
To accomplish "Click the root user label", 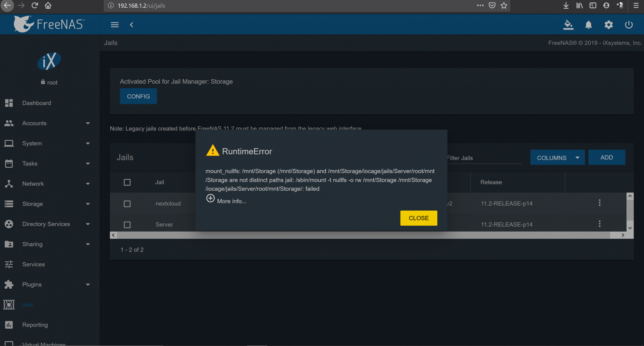I will tap(52, 82).
